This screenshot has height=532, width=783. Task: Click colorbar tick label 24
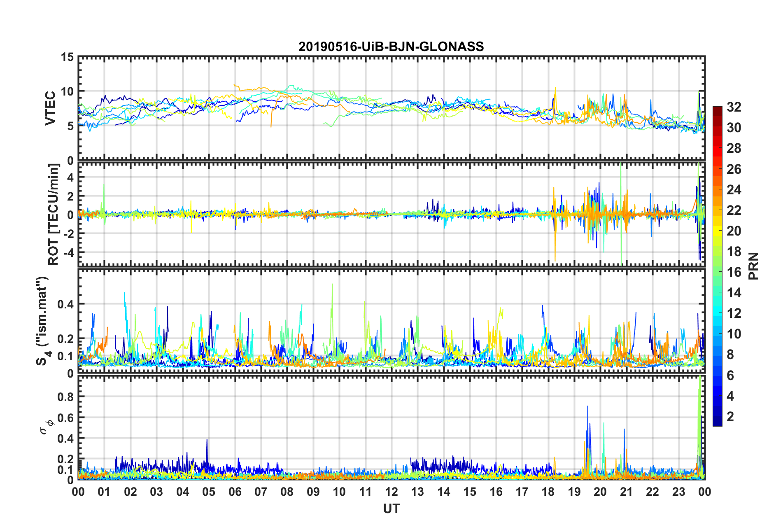(734, 190)
